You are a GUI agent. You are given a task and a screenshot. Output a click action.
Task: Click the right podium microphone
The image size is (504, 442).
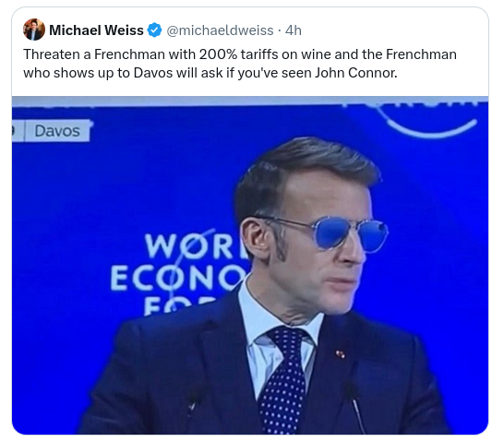point(355,408)
